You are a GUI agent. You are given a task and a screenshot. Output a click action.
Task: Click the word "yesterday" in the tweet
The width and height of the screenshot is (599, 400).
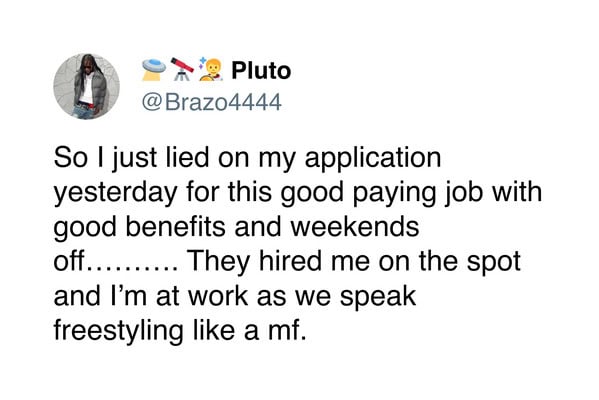tap(115, 193)
